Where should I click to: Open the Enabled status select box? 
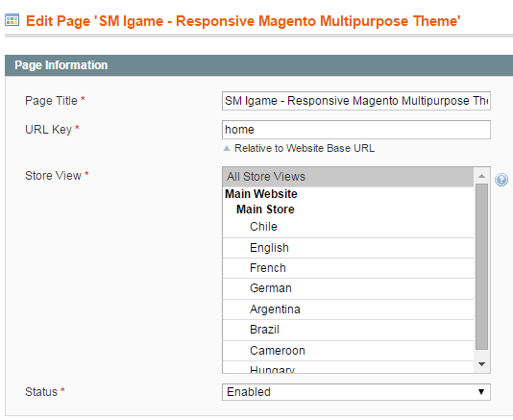(356, 392)
